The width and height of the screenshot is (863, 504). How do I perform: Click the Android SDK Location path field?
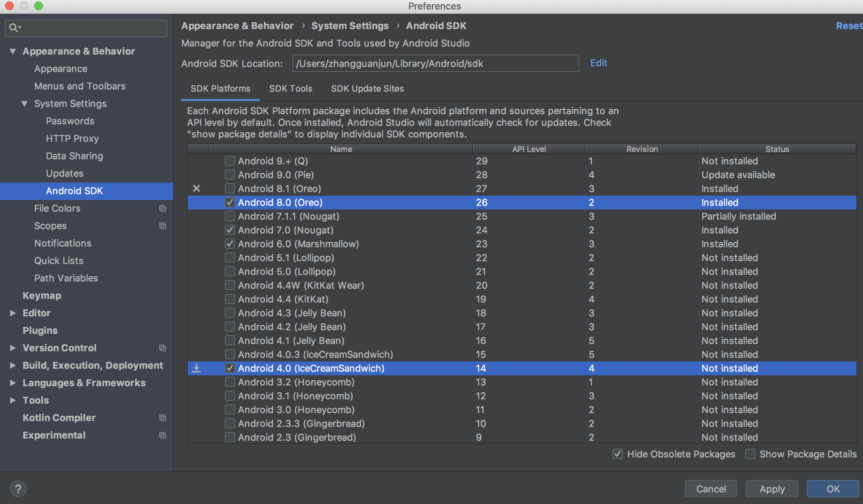point(436,63)
